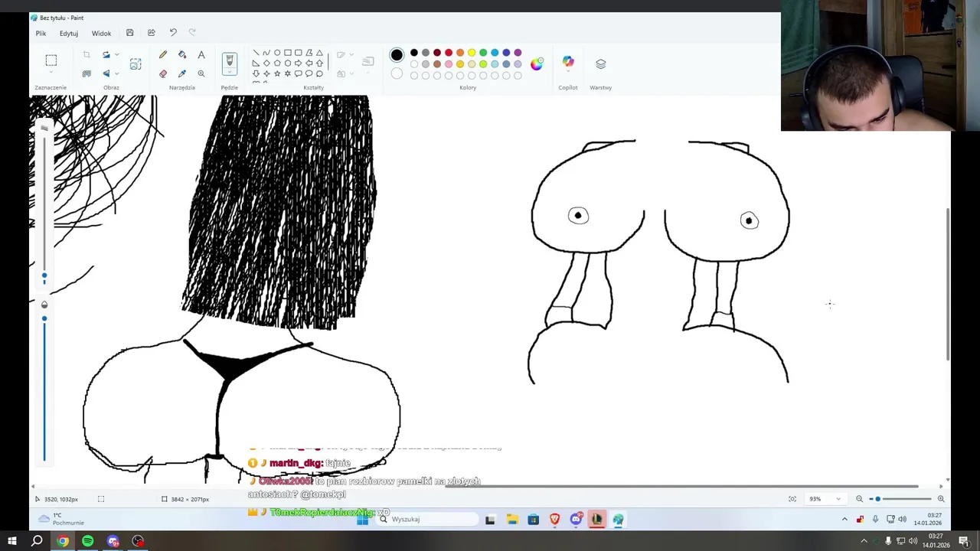Choose the Crop tool
980x551 pixels.
coord(87,55)
